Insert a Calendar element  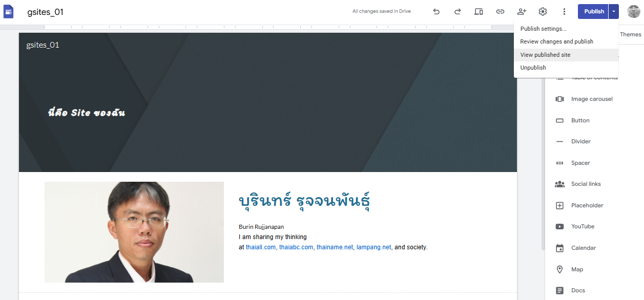click(583, 248)
